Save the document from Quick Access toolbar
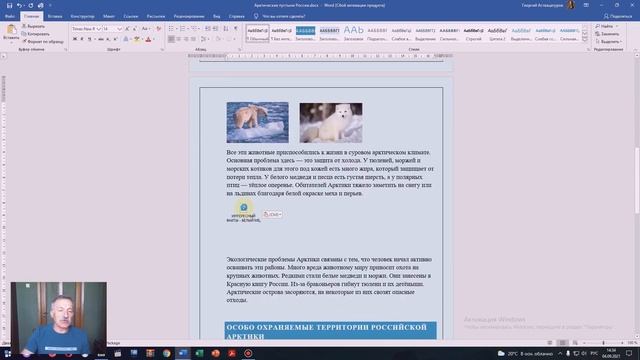The image size is (640, 360). (9, 5)
